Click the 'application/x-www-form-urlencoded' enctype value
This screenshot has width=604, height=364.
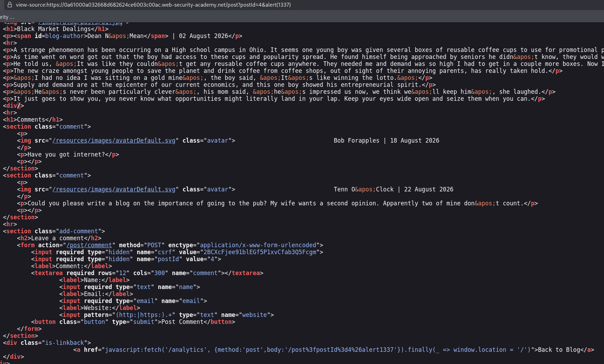tap(258, 245)
